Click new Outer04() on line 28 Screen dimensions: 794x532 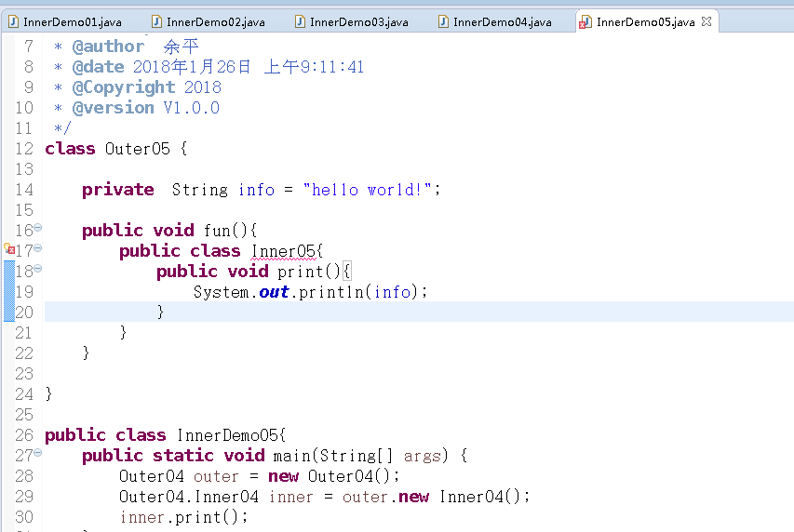(x=329, y=476)
